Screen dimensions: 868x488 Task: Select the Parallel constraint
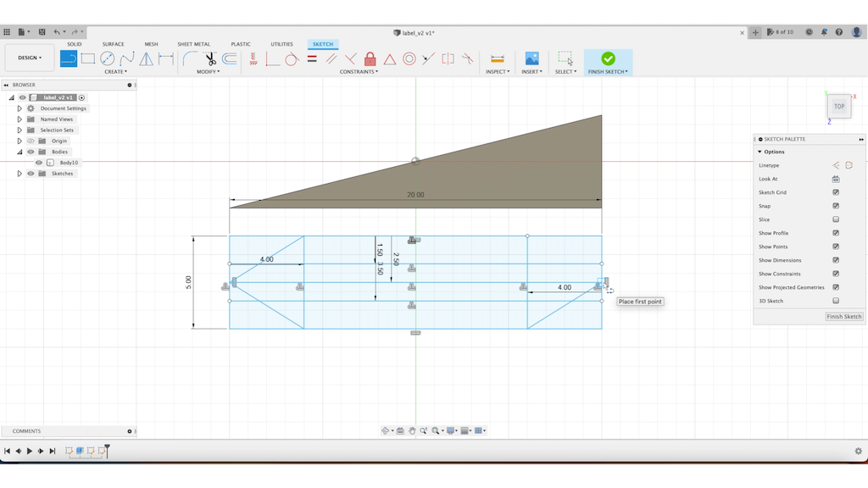331,58
